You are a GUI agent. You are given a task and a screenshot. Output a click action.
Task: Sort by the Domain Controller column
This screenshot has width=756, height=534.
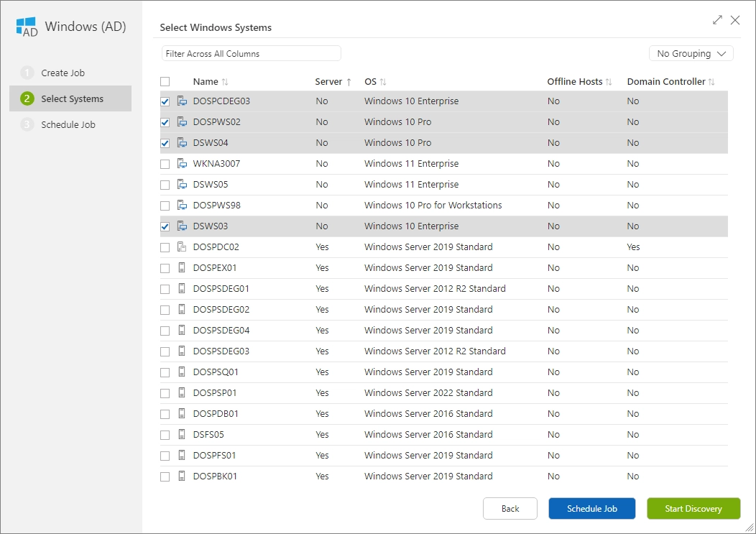(x=670, y=81)
